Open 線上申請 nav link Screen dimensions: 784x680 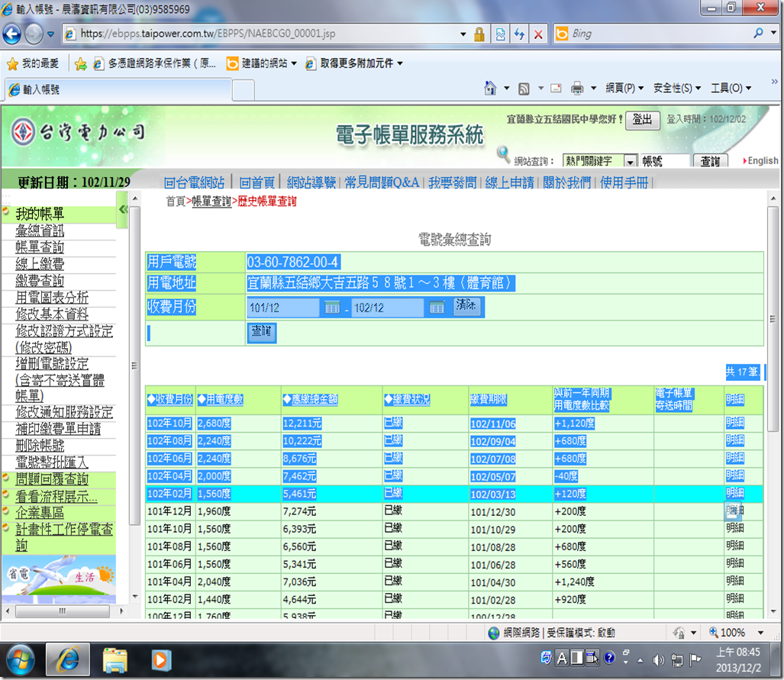[509, 182]
